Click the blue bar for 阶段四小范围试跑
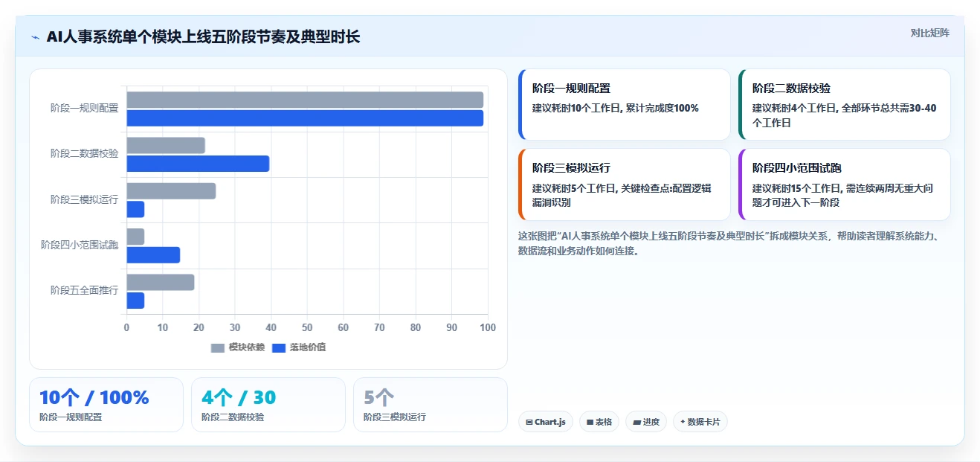Viewport: 980px width, 462px height. click(153, 255)
